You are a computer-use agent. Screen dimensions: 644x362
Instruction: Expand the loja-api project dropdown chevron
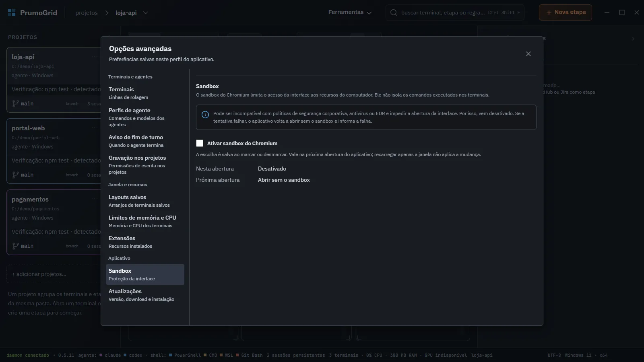[x=146, y=12]
